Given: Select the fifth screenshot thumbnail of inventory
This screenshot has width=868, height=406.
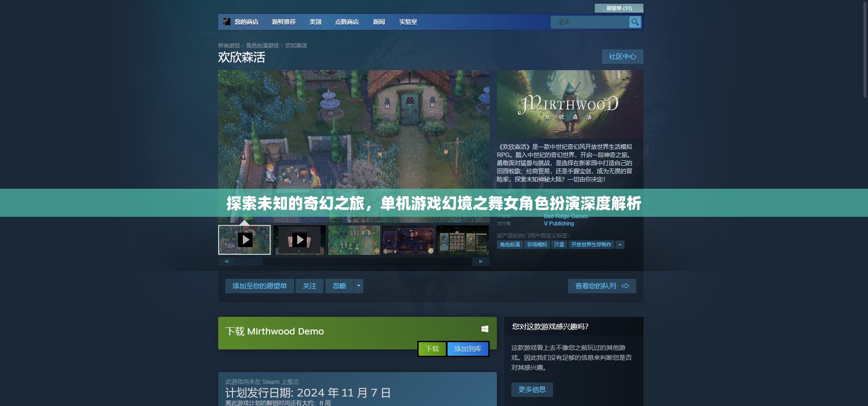Looking at the screenshot, I should [463, 240].
